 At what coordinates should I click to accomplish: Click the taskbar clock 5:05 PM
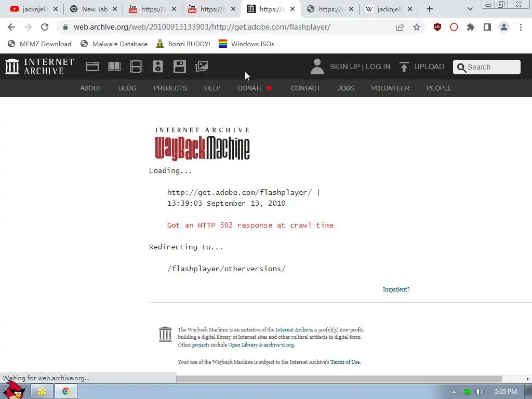[506, 392]
